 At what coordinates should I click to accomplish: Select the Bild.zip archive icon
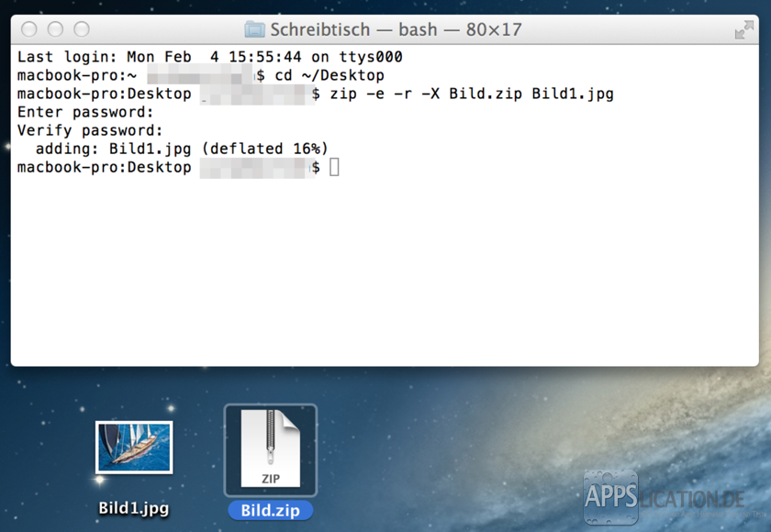click(x=271, y=449)
